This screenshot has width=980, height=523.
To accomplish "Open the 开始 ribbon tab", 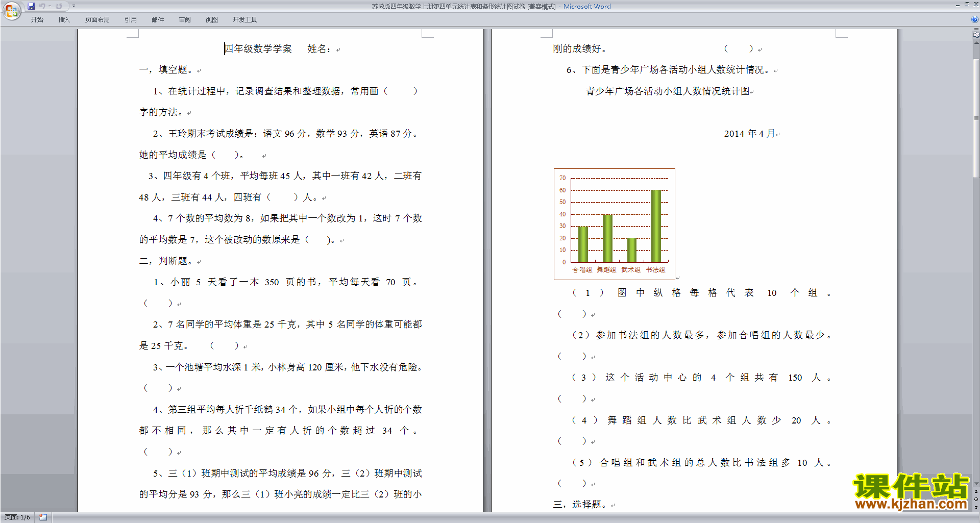I will [x=37, y=20].
